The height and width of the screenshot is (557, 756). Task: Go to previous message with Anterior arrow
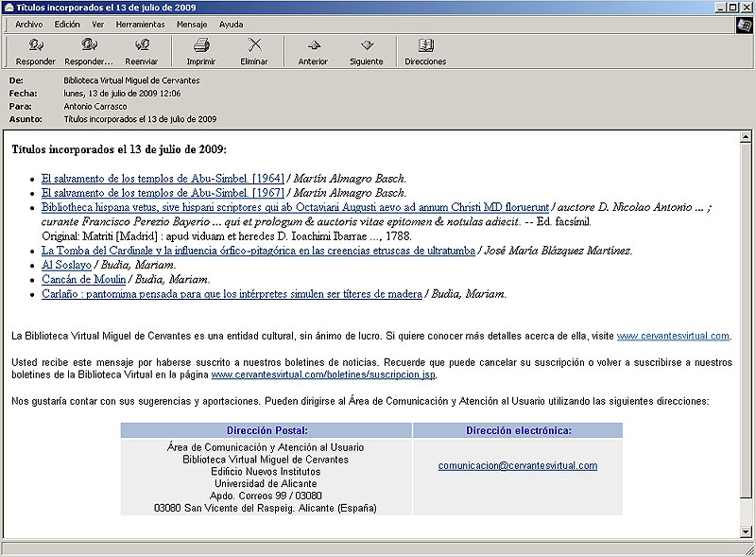(x=314, y=45)
